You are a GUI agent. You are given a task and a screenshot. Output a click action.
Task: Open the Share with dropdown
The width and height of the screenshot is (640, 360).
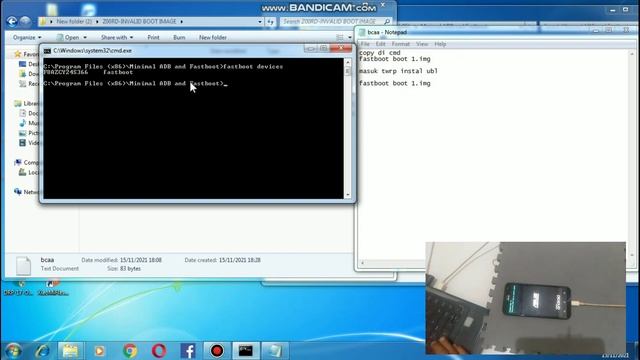point(117,37)
